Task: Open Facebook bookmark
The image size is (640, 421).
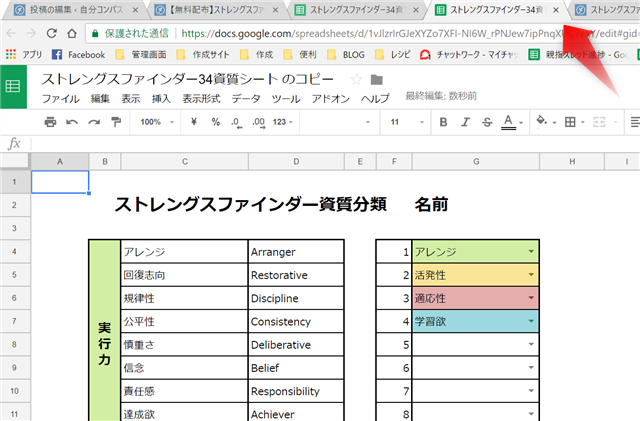Action: click(78, 54)
